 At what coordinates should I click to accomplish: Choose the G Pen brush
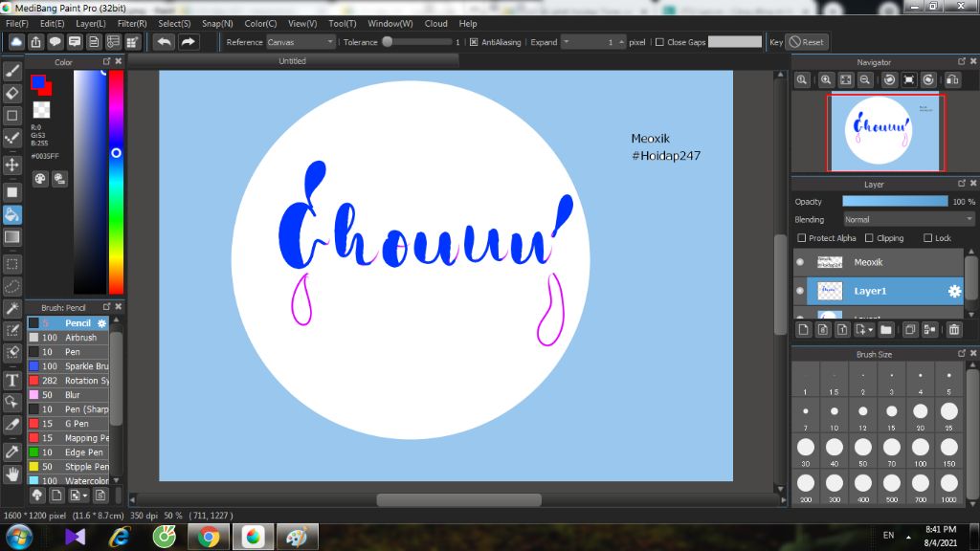click(68, 424)
